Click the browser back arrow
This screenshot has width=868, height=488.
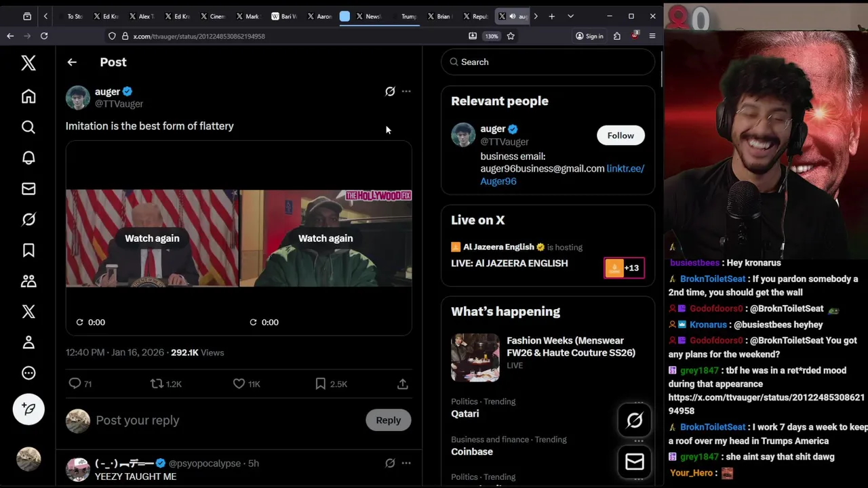point(10,36)
